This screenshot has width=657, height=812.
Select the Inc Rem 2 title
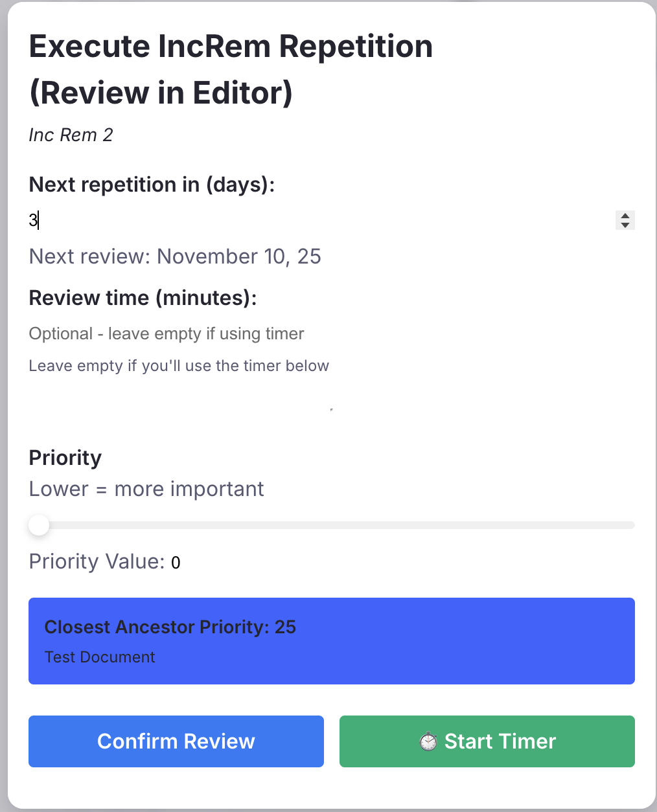pos(71,135)
